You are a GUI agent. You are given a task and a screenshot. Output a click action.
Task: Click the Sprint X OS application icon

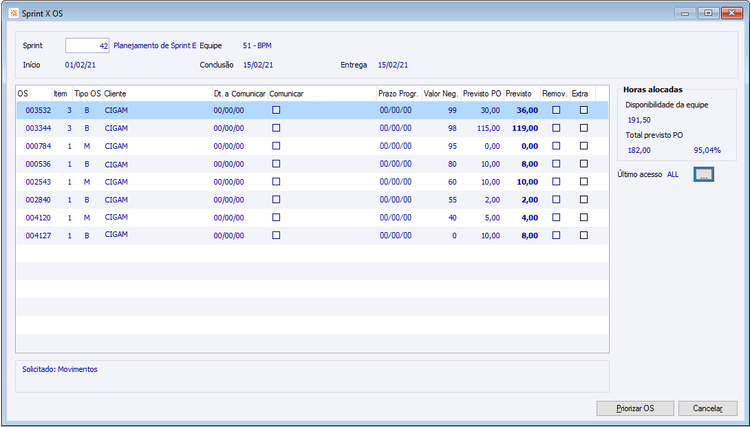coord(13,13)
